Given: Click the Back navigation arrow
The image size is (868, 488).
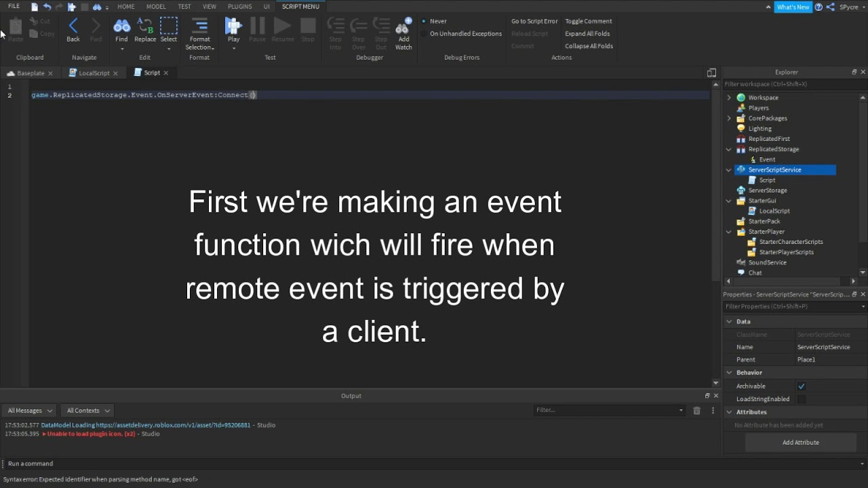Looking at the screenshot, I should click(73, 26).
